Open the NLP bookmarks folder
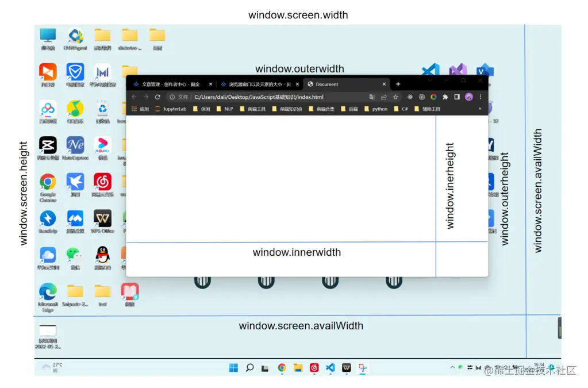This screenshot has width=588, height=388. [x=225, y=109]
